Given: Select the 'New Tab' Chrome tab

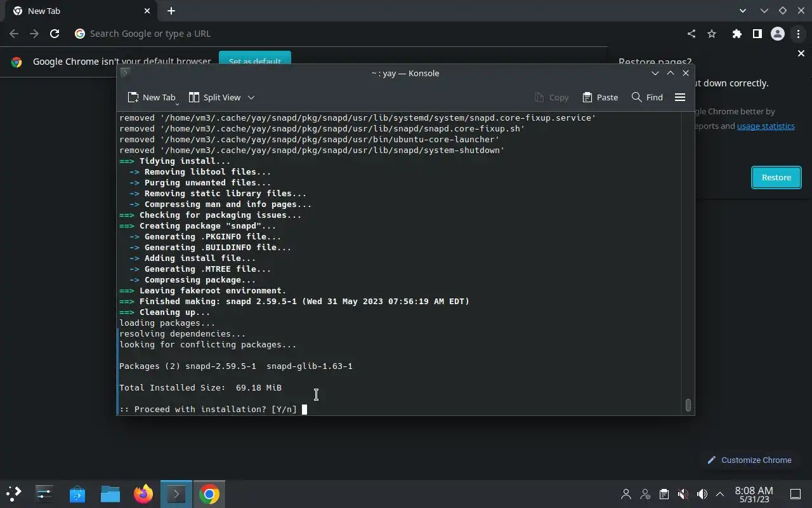Looking at the screenshot, I should (x=81, y=11).
